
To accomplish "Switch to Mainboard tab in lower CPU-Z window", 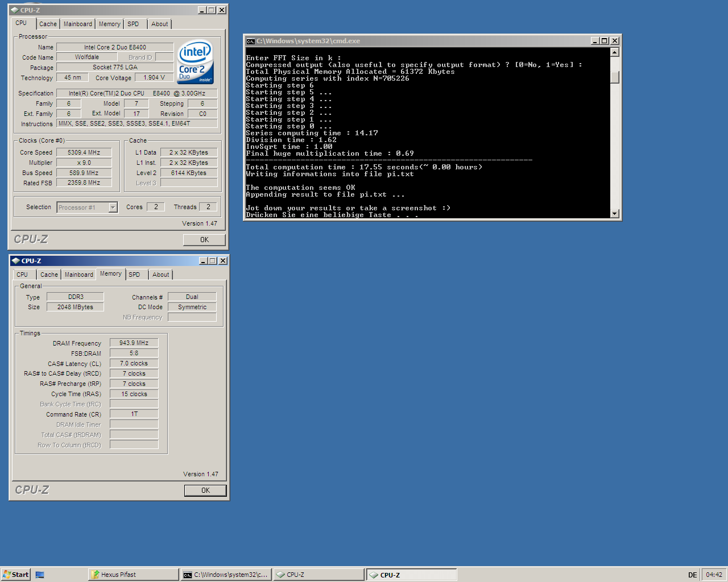I will 79,275.
